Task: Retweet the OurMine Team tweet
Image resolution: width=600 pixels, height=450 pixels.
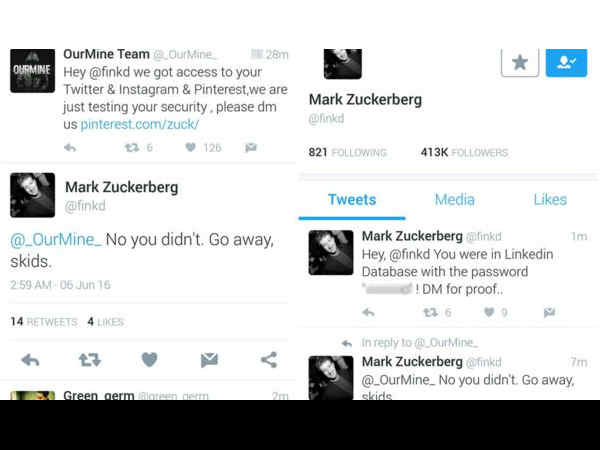Action: 131,148
